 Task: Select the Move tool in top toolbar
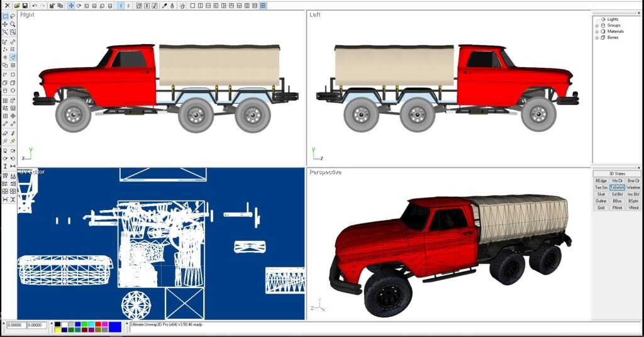(x=70, y=6)
